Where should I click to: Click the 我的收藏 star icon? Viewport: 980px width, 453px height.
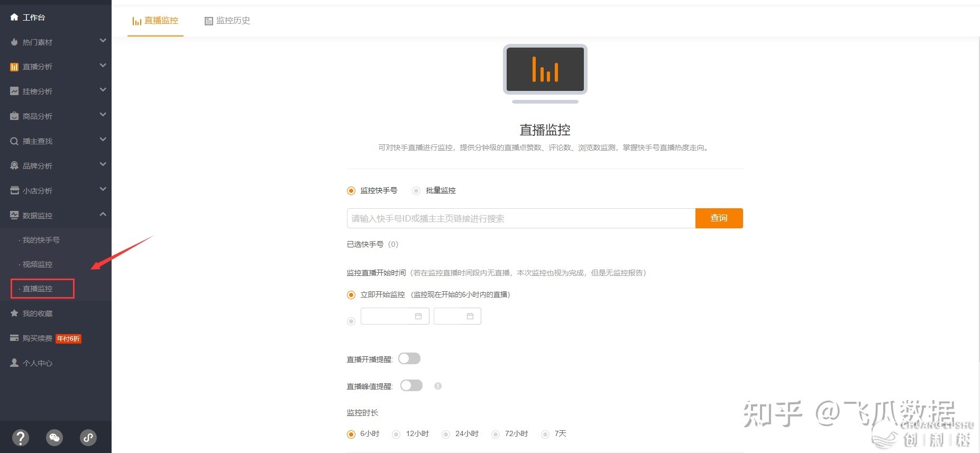tap(14, 313)
